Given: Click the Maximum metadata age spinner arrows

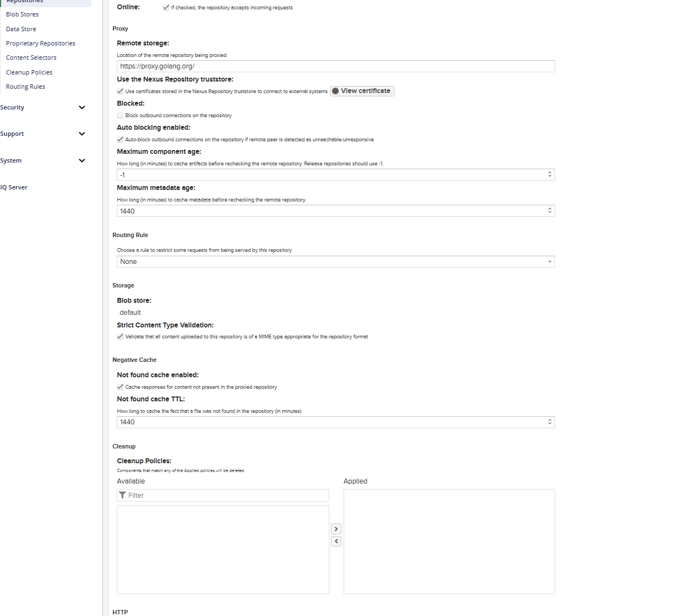Looking at the screenshot, I should coord(550,211).
